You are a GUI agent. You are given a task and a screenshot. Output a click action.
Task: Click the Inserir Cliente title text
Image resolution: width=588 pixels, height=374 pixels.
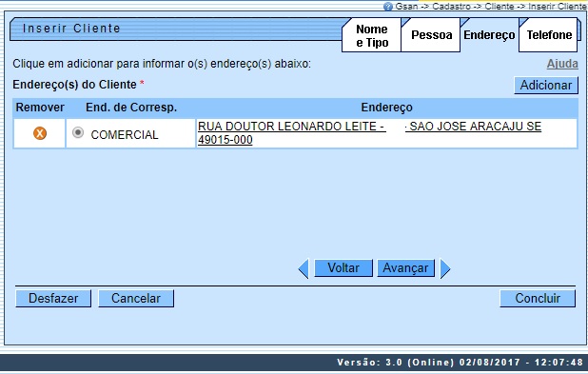click(x=71, y=29)
